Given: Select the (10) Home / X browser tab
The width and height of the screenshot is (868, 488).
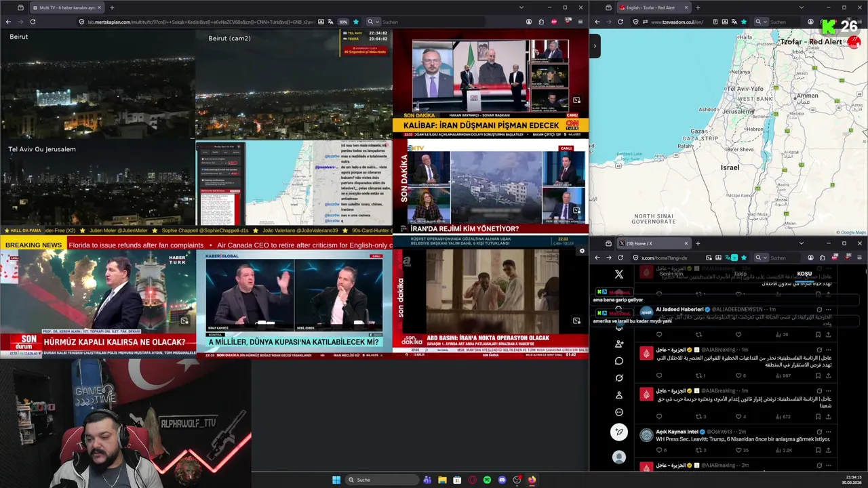Looking at the screenshot, I should click(654, 243).
